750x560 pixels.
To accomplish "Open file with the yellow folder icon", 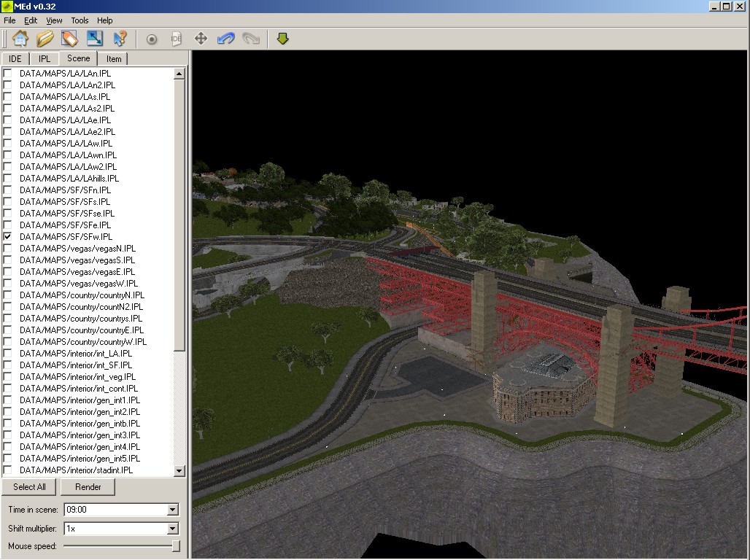I will [45, 39].
